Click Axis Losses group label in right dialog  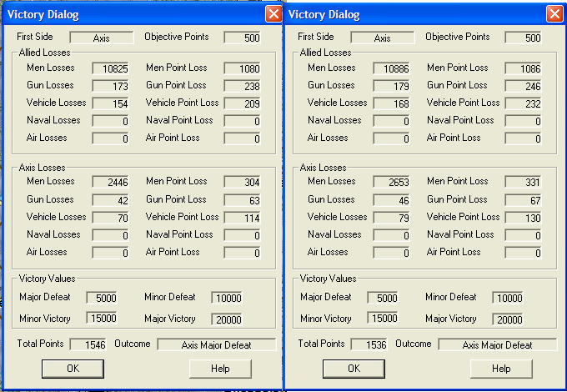tap(323, 168)
